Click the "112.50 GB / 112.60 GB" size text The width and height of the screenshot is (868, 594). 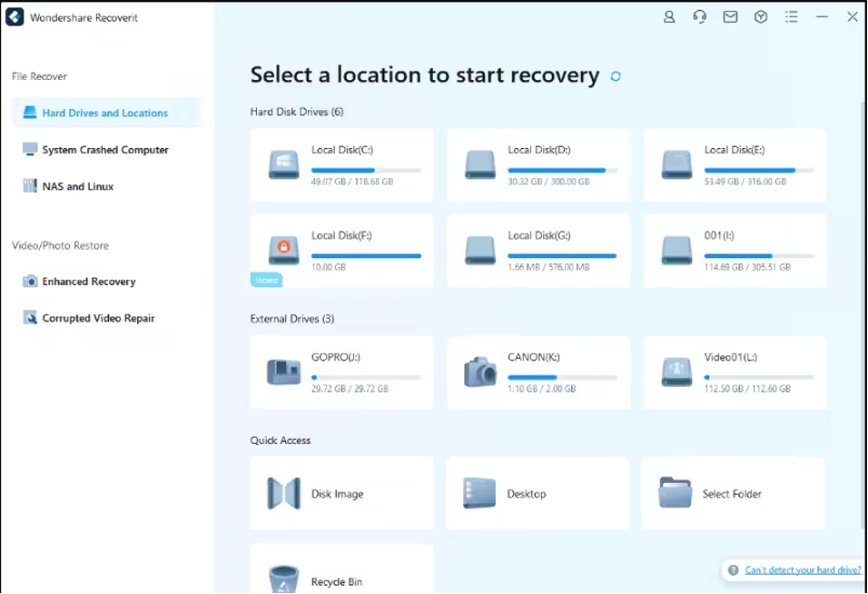[x=747, y=389]
